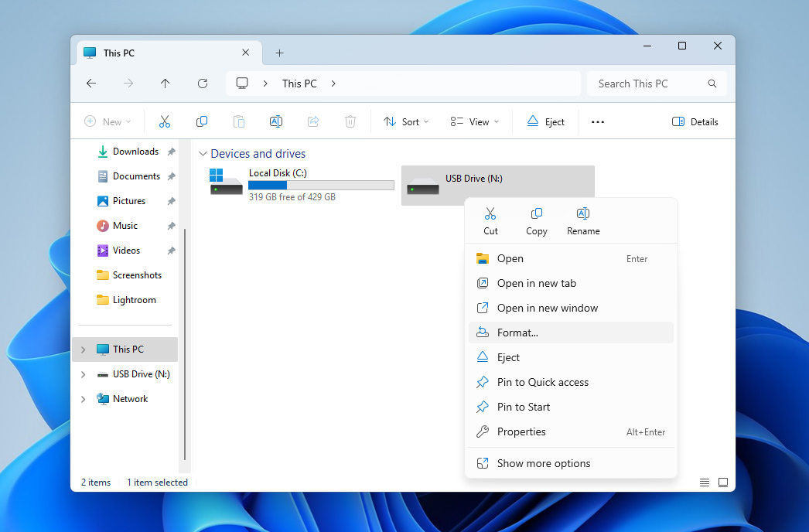Click the Copy icon in the toolbar

point(202,121)
